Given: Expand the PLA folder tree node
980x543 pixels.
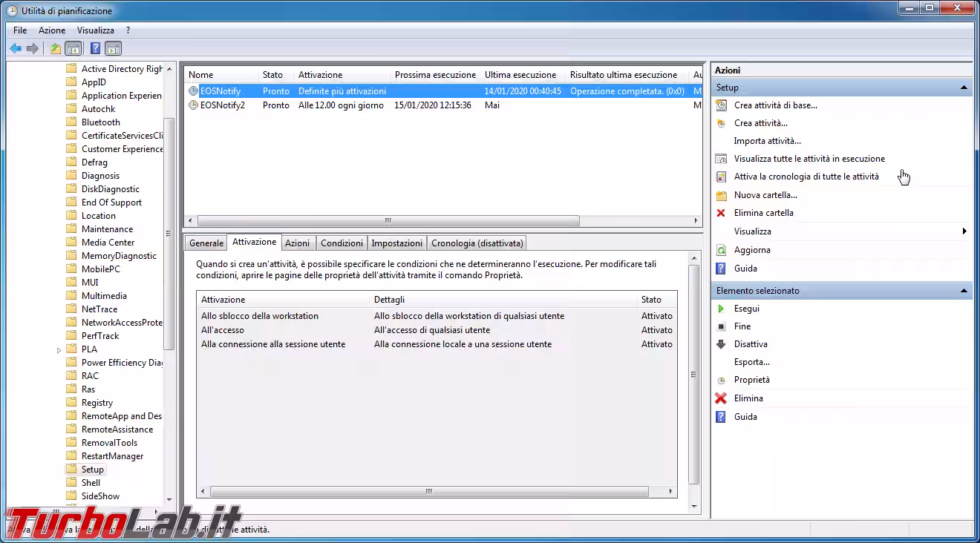Looking at the screenshot, I should coord(59,349).
